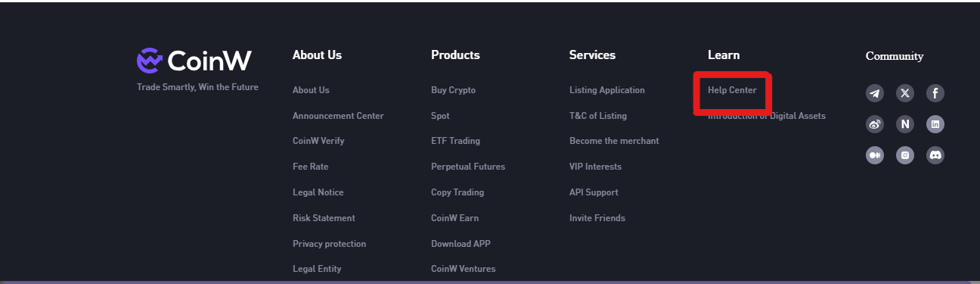Open the X (Twitter) community icon
Screen dimensions: 980x284
point(905,93)
